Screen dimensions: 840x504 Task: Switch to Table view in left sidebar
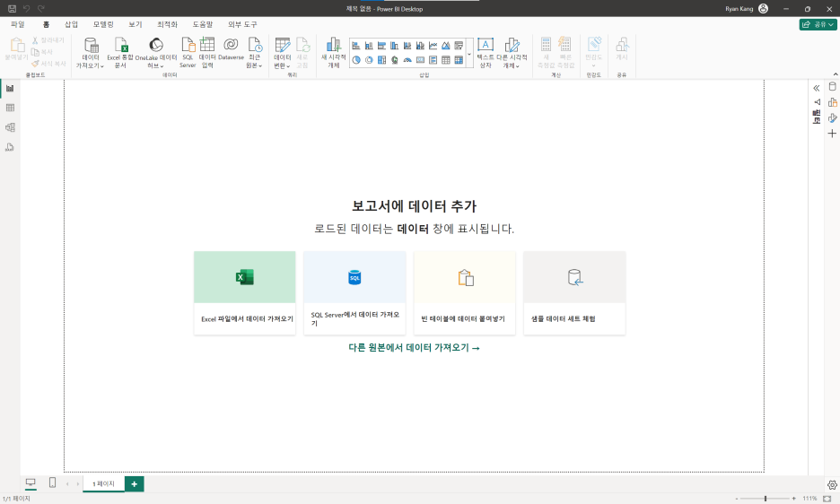pyautogui.click(x=10, y=108)
